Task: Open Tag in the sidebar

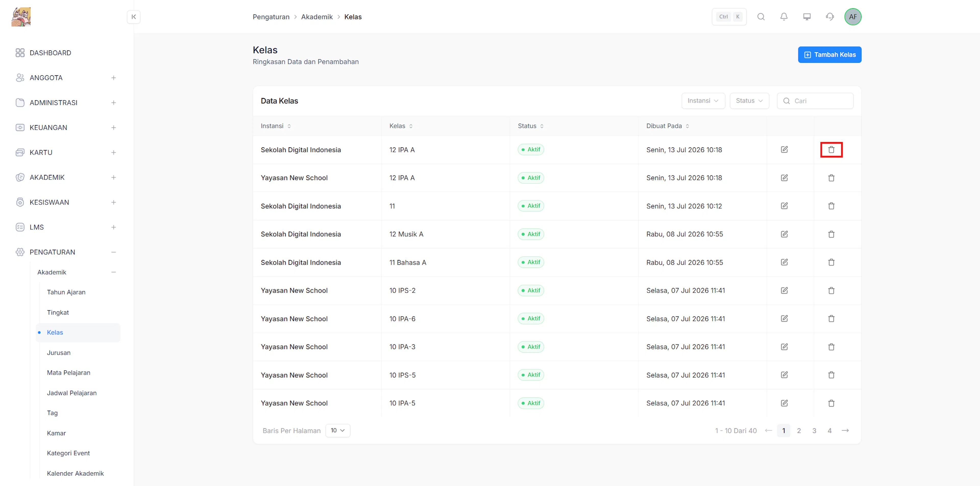Action: (52, 413)
